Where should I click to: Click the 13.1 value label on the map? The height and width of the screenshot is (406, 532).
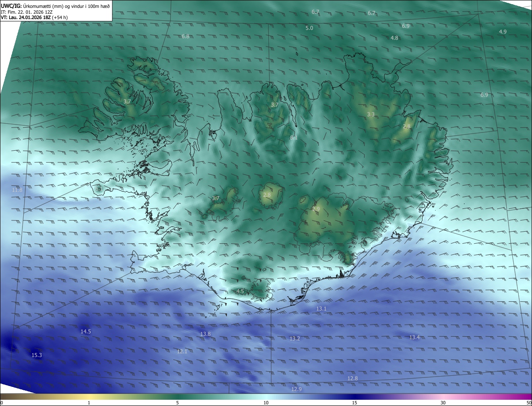(x=321, y=309)
